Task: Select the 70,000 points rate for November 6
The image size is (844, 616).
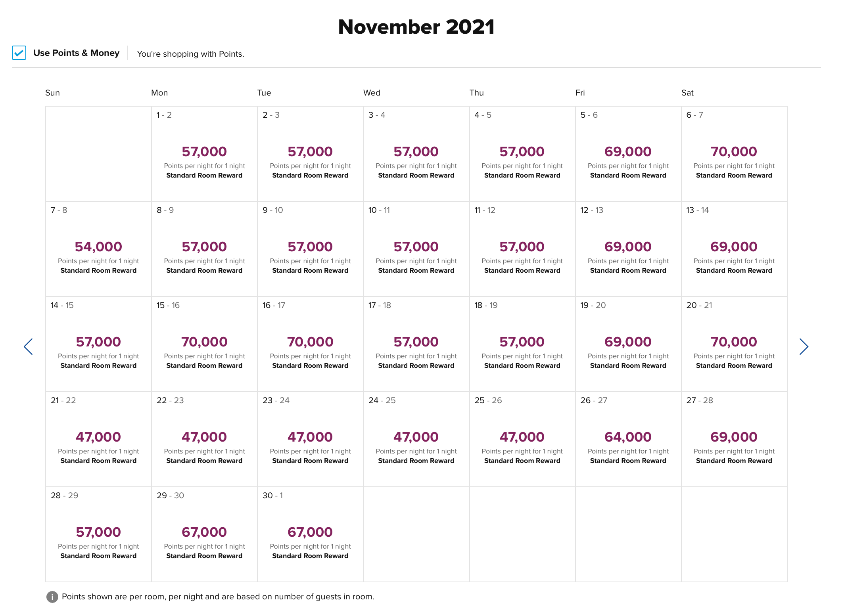Action: (x=734, y=151)
